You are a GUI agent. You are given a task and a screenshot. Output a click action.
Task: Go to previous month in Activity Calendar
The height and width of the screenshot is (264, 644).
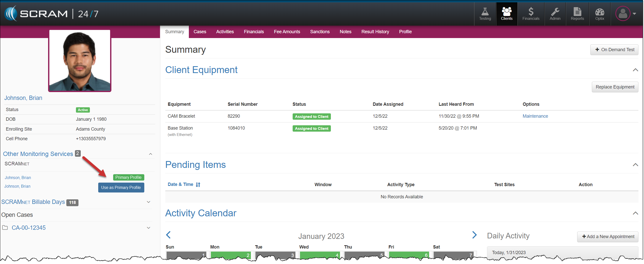point(168,235)
